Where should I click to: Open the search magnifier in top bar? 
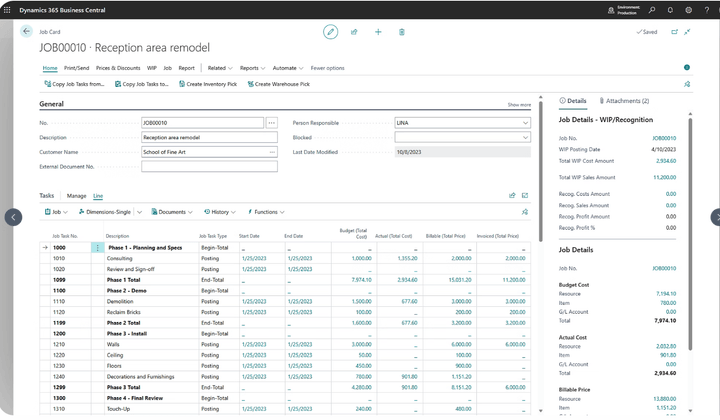[x=653, y=10]
